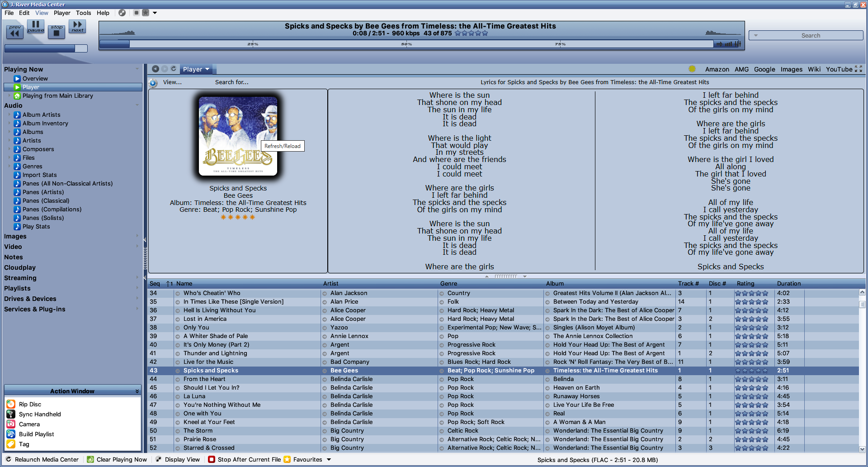Open the File menu
Screen dimensions: 868x467
click(x=9, y=13)
